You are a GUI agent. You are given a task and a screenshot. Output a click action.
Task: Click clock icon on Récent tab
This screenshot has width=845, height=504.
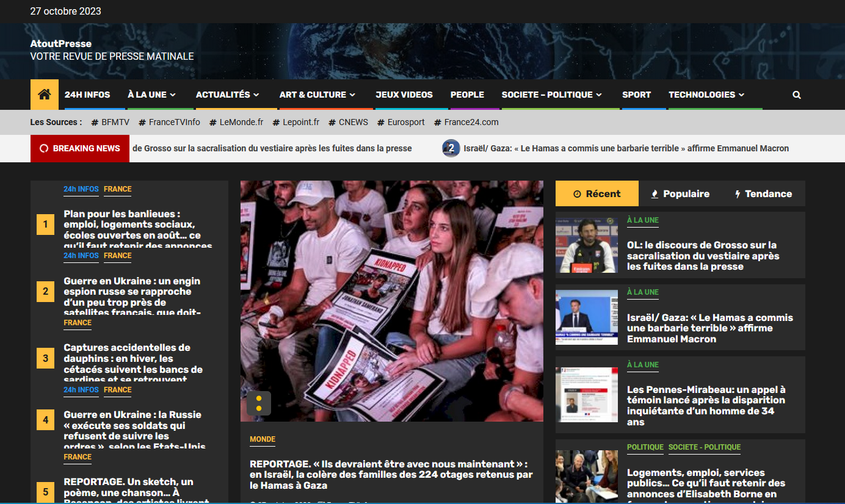point(577,194)
